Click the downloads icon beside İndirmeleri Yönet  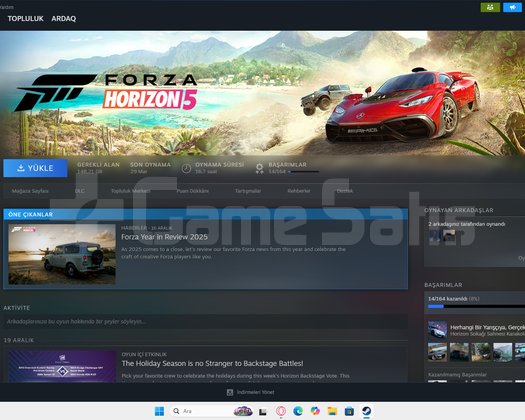(230, 392)
